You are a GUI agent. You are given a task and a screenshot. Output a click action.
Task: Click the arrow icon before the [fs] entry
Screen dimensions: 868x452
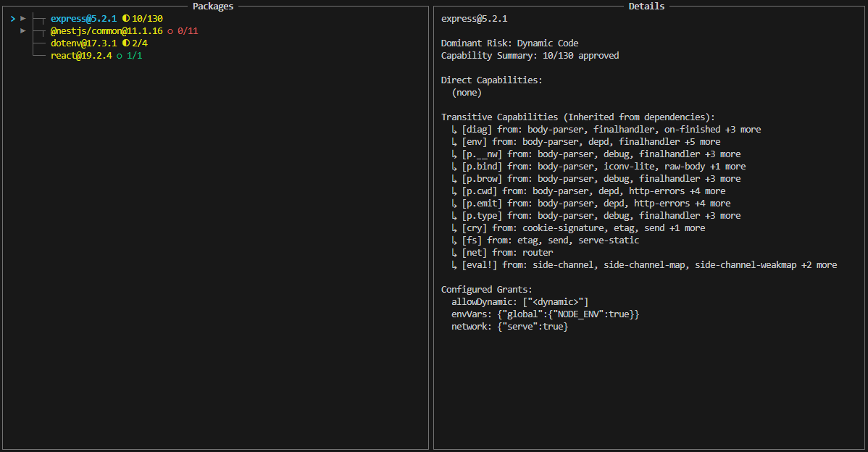pyautogui.click(x=454, y=240)
